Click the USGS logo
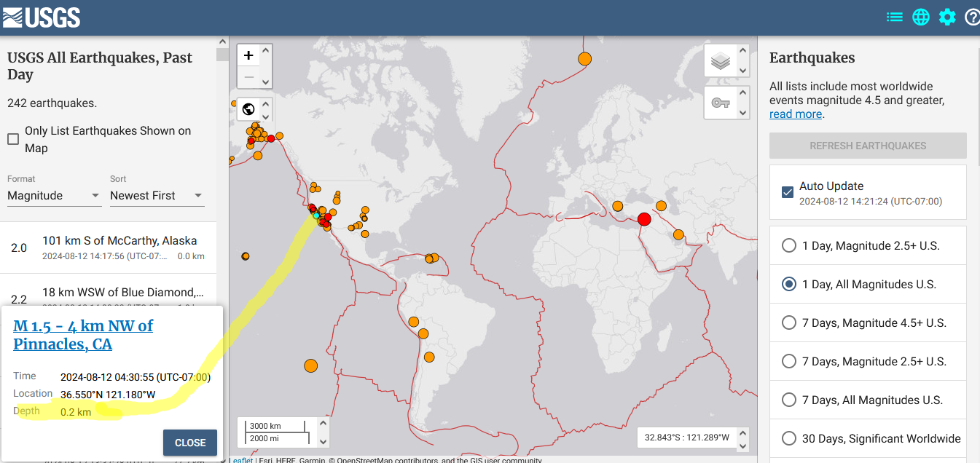 pyautogui.click(x=42, y=17)
